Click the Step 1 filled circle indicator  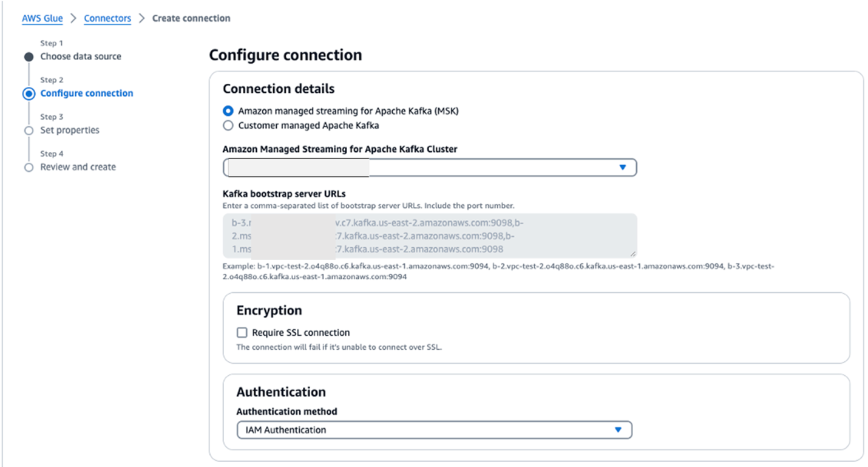[29, 57]
